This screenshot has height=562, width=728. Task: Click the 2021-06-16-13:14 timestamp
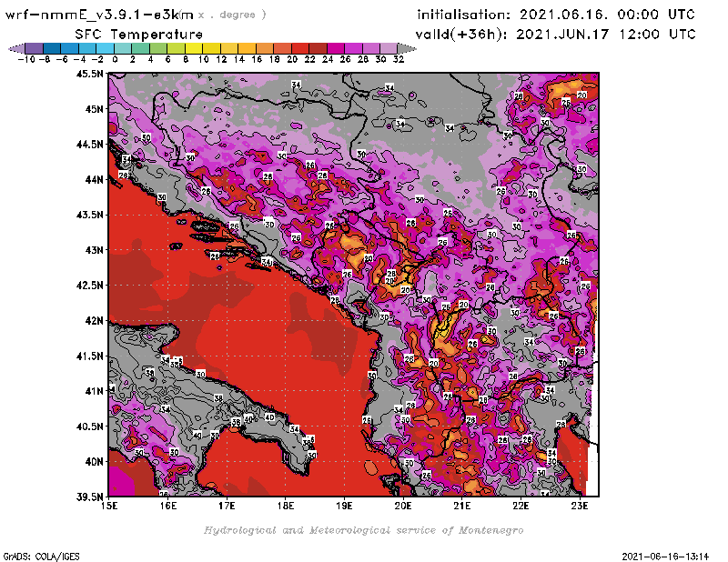[665, 557]
